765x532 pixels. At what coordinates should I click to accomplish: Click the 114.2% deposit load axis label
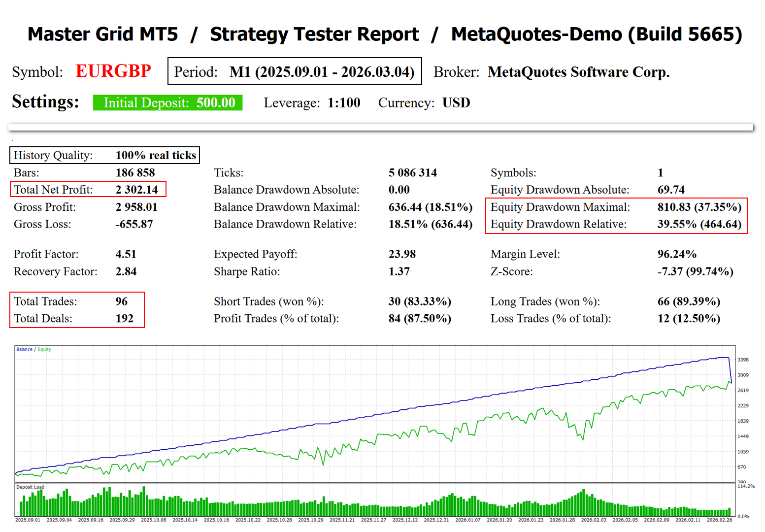tap(746, 486)
